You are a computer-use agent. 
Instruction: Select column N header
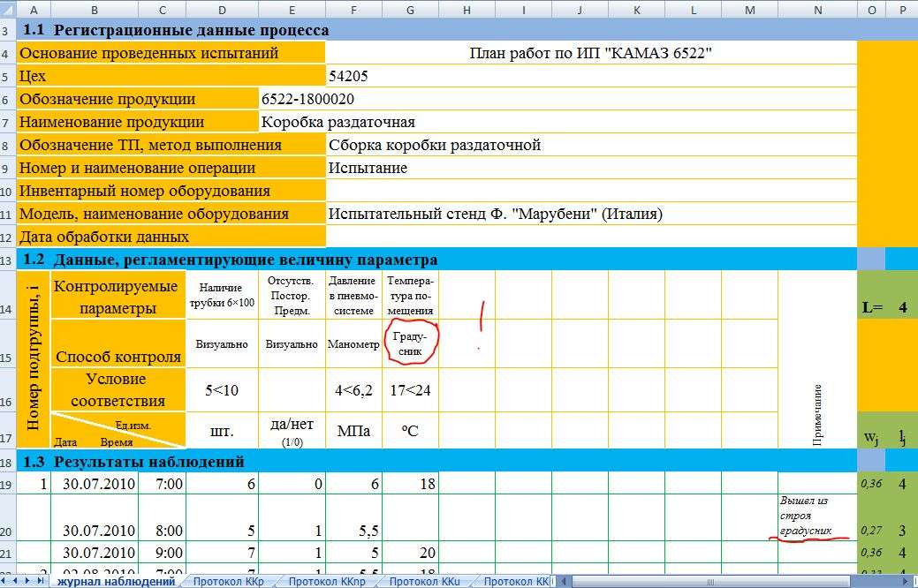click(817, 9)
